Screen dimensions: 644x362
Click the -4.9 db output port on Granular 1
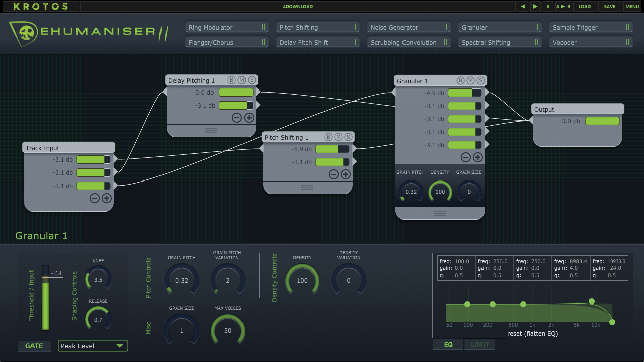(x=486, y=93)
